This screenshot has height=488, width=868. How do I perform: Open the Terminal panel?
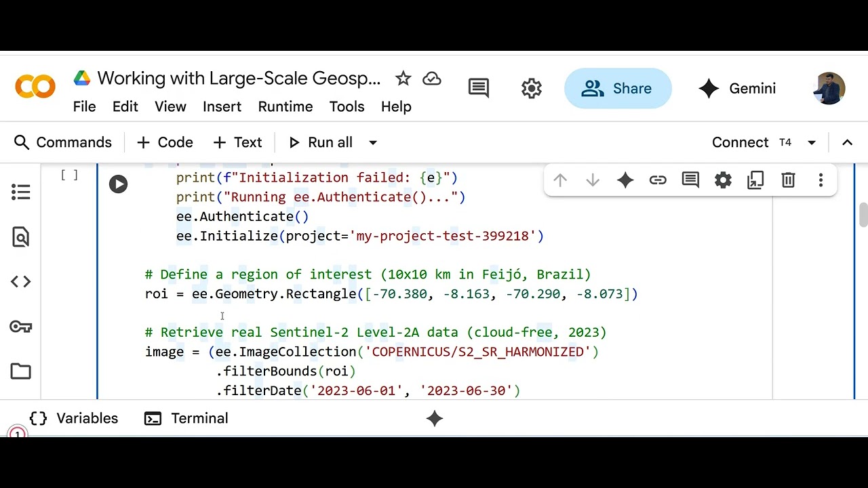[186, 418]
